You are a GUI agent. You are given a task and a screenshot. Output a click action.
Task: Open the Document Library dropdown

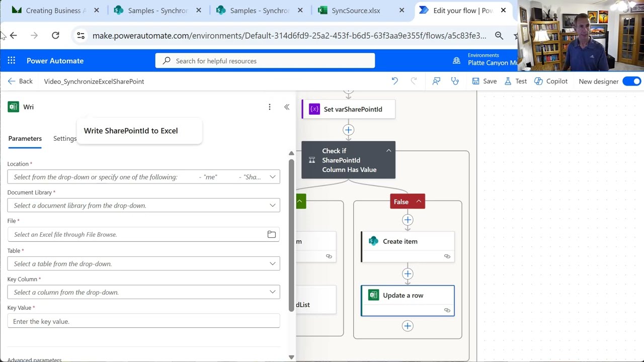[143, 205]
